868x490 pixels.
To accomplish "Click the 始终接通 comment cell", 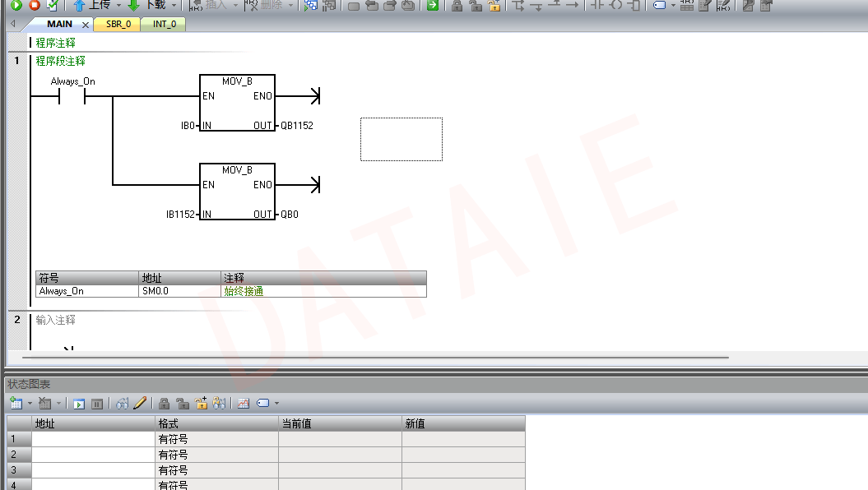I will tap(323, 291).
